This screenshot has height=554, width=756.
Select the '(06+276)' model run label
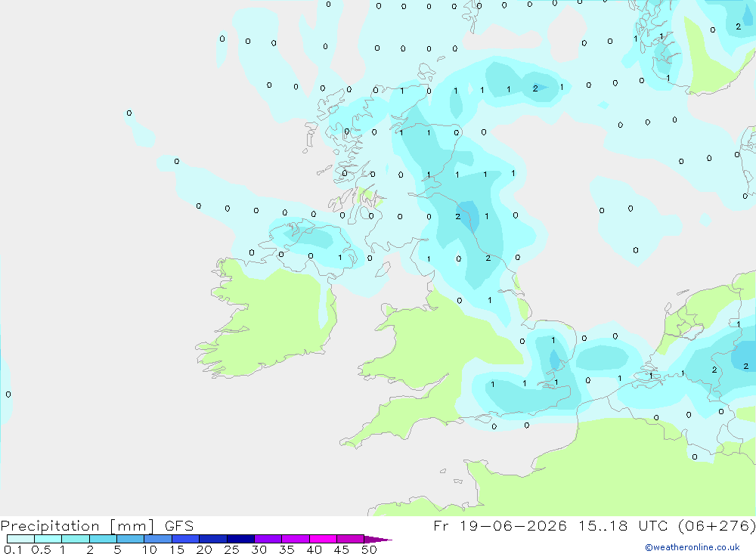717,526
